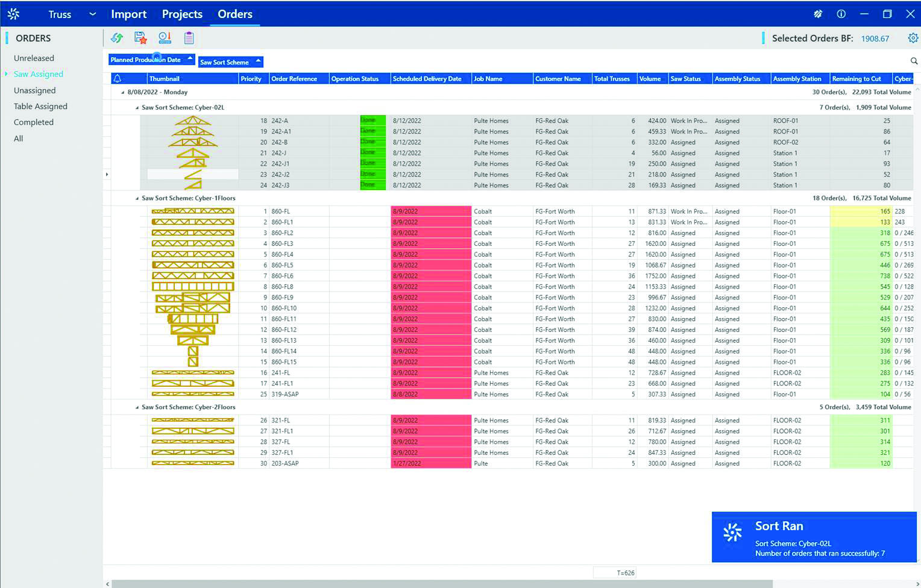The width and height of the screenshot is (921, 588).
Task: Open the settings gear near Selected Orders BF
Action: 913,37
